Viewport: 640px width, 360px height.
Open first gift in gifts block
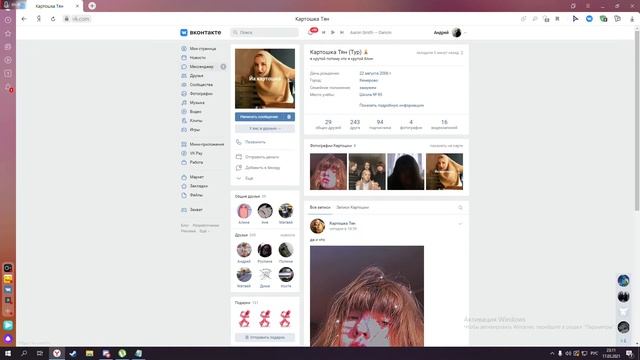coord(244,318)
